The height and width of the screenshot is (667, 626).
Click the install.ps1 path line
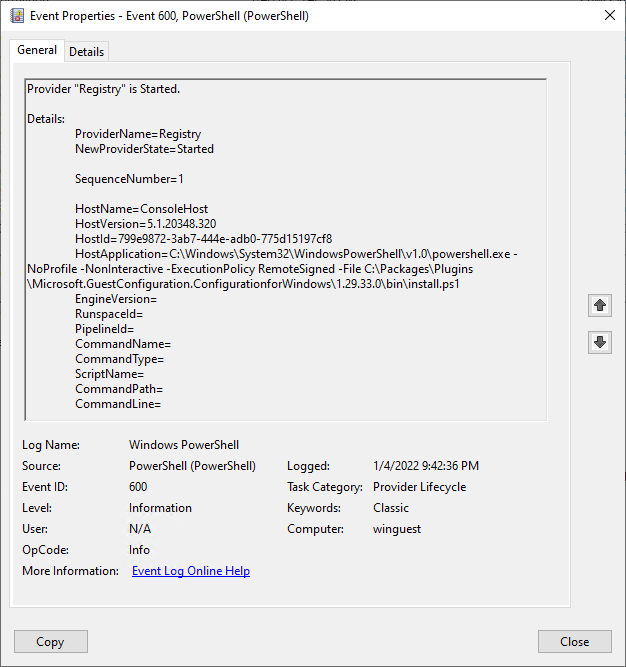243,284
